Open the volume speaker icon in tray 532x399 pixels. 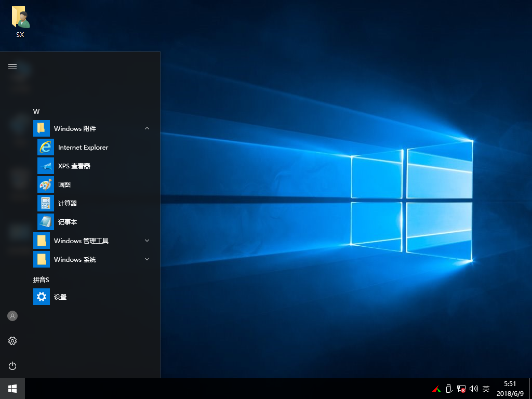click(x=473, y=389)
